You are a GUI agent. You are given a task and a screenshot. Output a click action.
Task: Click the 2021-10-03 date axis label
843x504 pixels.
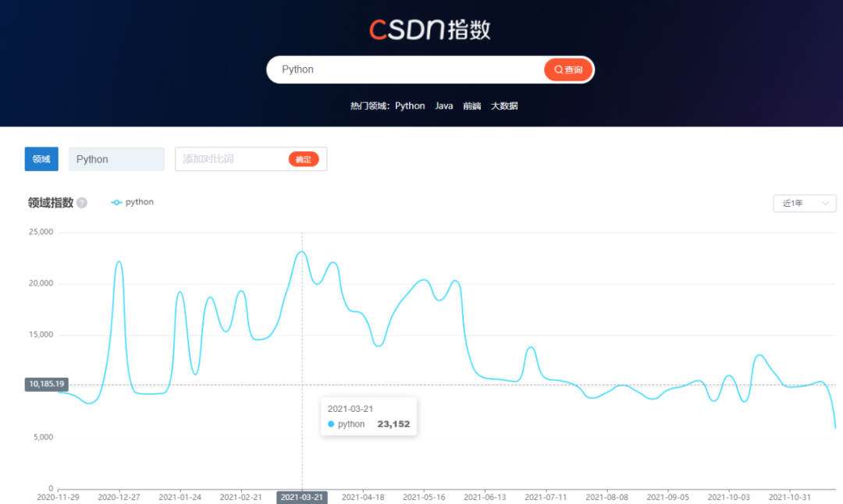728,497
